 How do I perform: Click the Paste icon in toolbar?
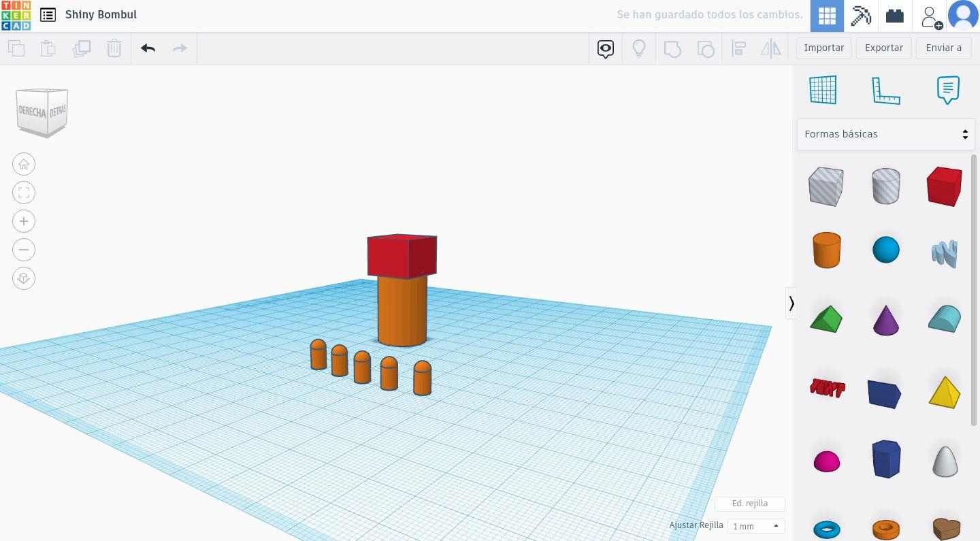pyautogui.click(x=48, y=48)
